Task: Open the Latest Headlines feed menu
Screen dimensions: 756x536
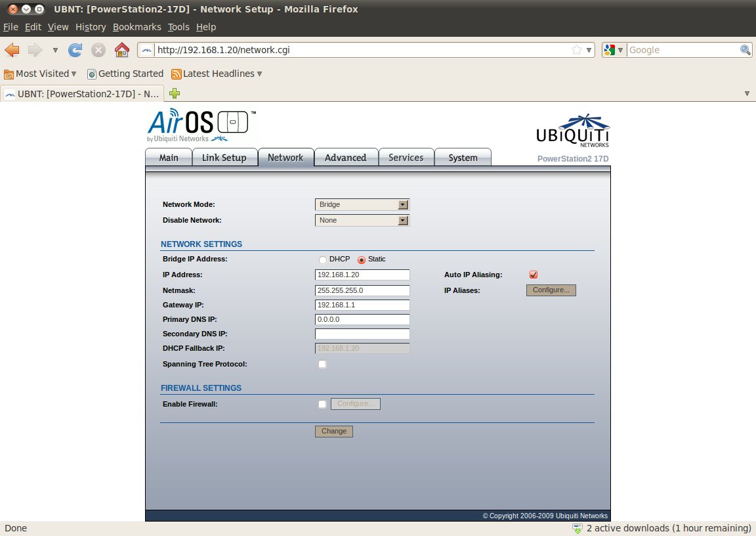Action: tap(217, 74)
